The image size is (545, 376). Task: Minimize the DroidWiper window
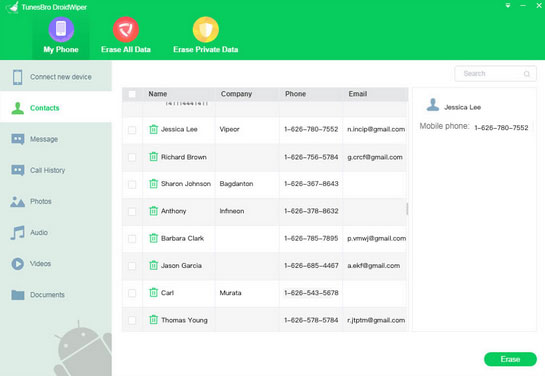pyautogui.click(x=523, y=5)
